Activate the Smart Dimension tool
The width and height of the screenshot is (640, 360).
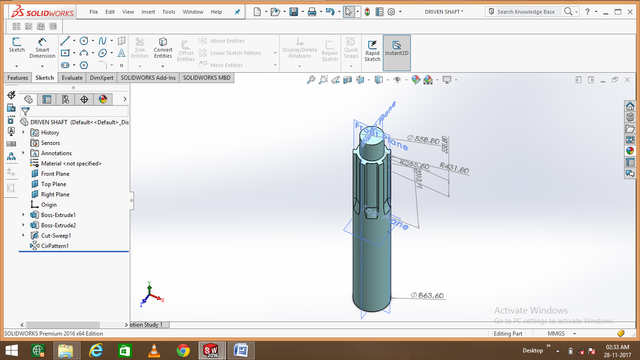pyautogui.click(x=42, y=48)
